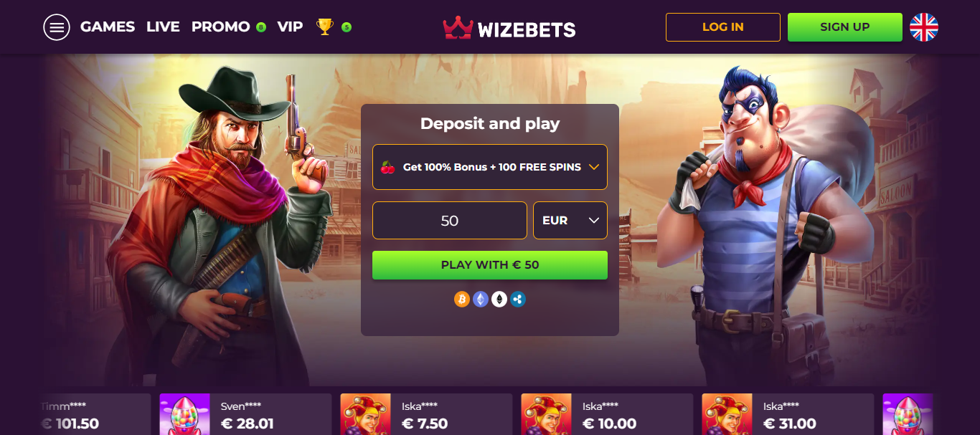The image size is (980, 435).
Task: Click the LOG IN button
Action: click(723, 27)
